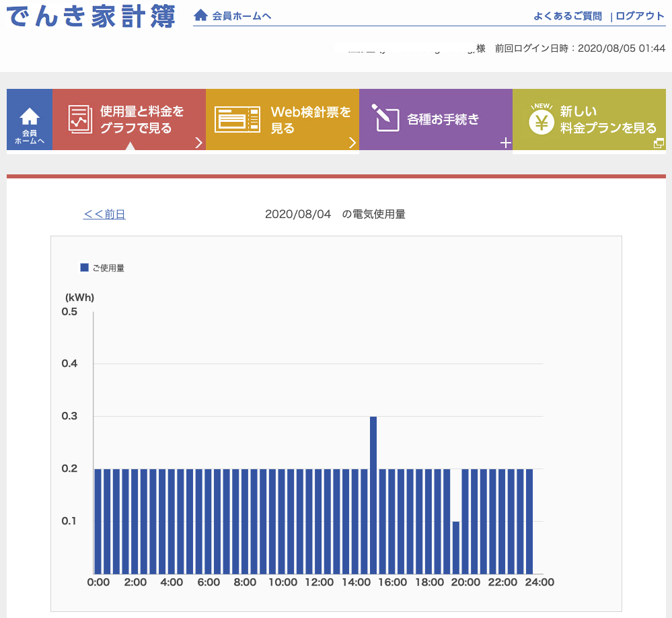Go to previous day via <<前日 link

[x=104, y=214]
